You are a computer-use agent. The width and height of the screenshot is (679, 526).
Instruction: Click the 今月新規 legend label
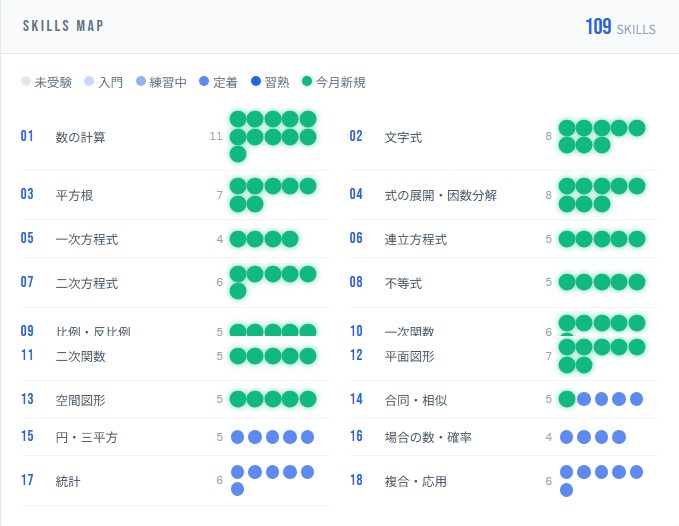point(341,82)
